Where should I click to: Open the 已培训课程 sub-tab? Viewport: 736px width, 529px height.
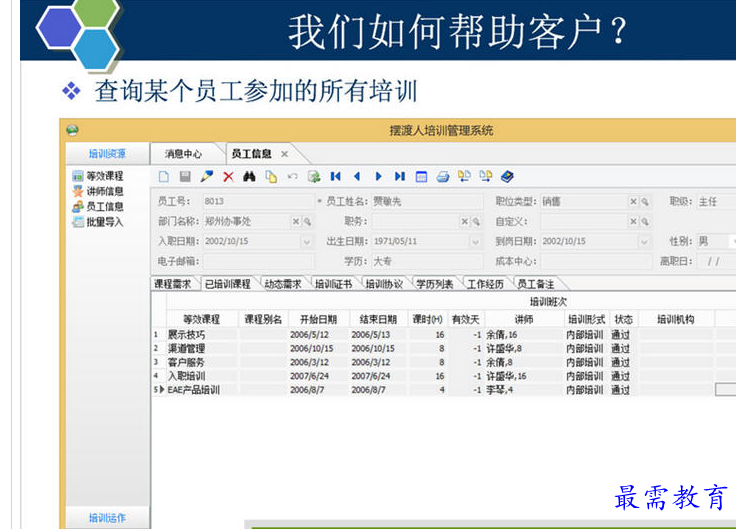click(228, 284)
